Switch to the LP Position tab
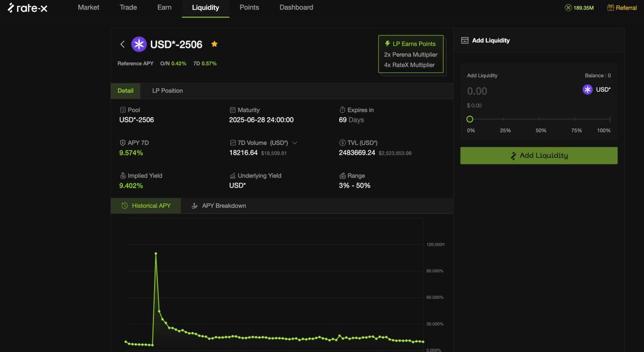 coord(167,91)
